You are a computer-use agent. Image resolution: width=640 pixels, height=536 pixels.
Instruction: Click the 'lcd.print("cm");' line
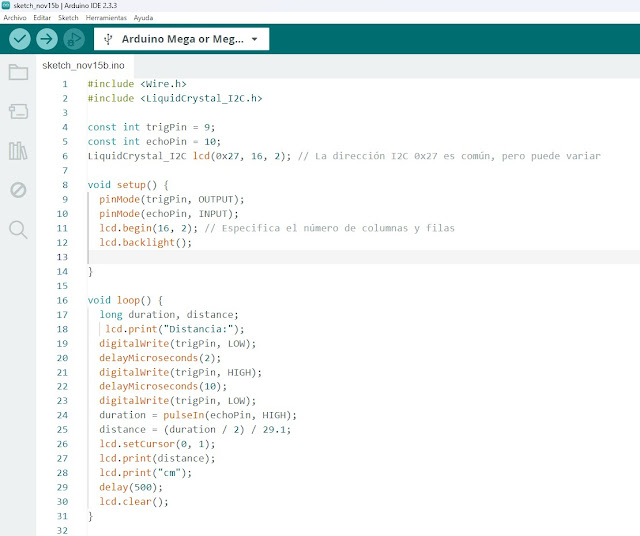pos(145,473)
